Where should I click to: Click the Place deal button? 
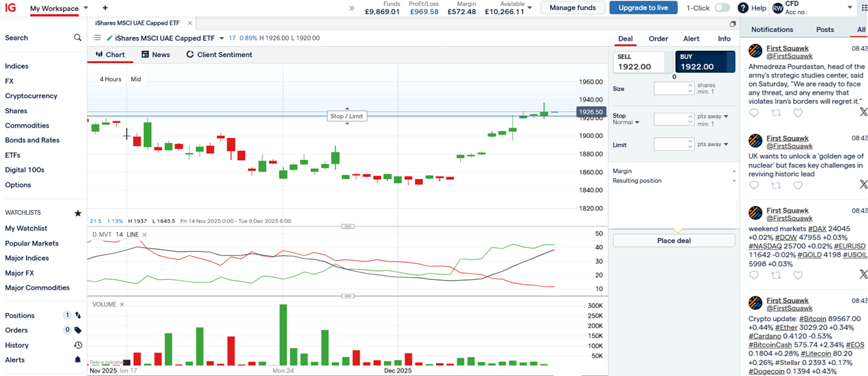pyautogui.click(x=674, y=241)
